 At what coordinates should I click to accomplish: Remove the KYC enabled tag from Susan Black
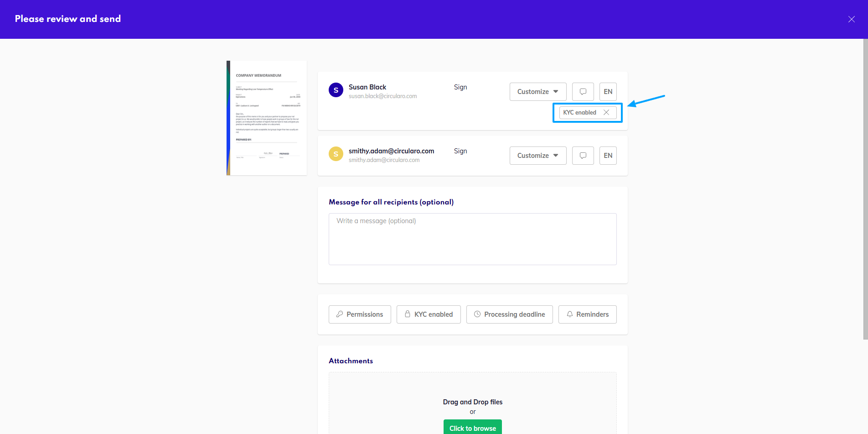pos(606,112)
